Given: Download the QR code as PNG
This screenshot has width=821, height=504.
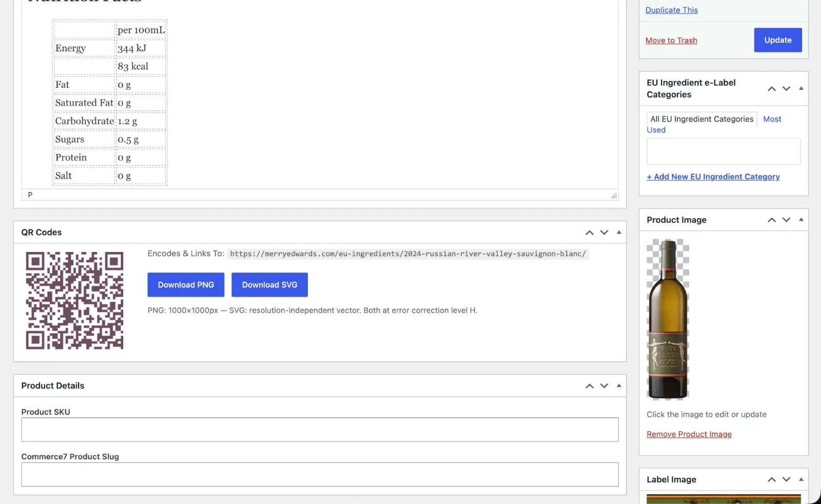Looking at the screenshot, I should tap(186, 285).
